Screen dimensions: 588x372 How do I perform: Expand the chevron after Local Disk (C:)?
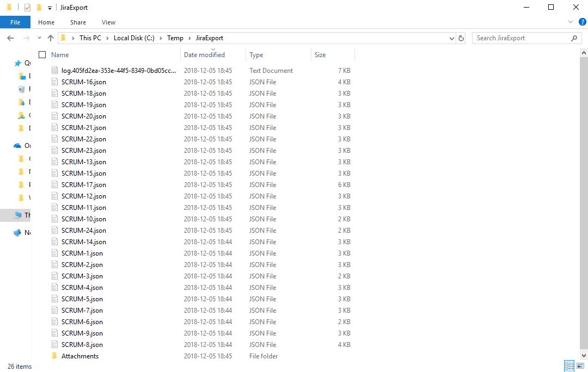point(161,38)
